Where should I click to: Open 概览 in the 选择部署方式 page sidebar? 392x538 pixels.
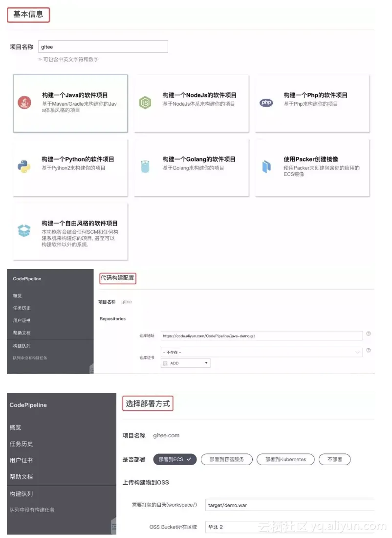click(16, 427)
